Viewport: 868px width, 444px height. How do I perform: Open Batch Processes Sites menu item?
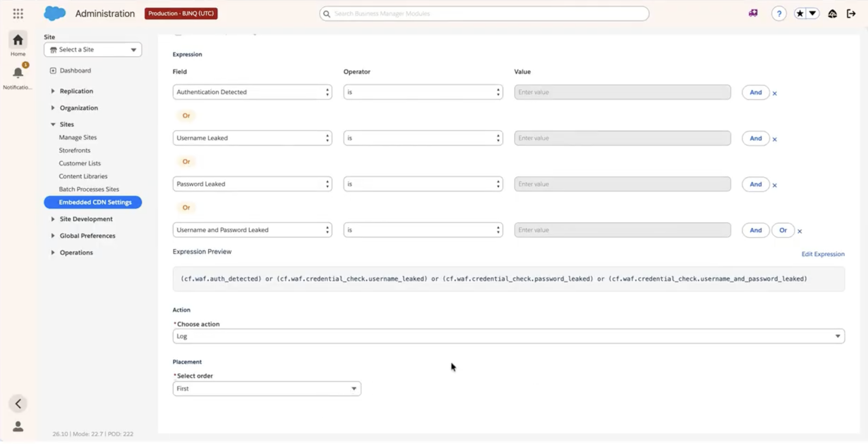[89, 189]
